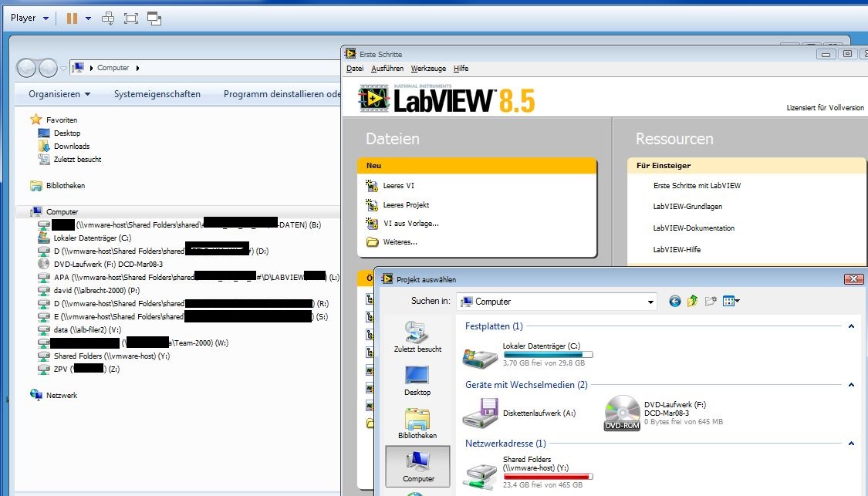Click the Explorer address bar field

tap(204, 68)
